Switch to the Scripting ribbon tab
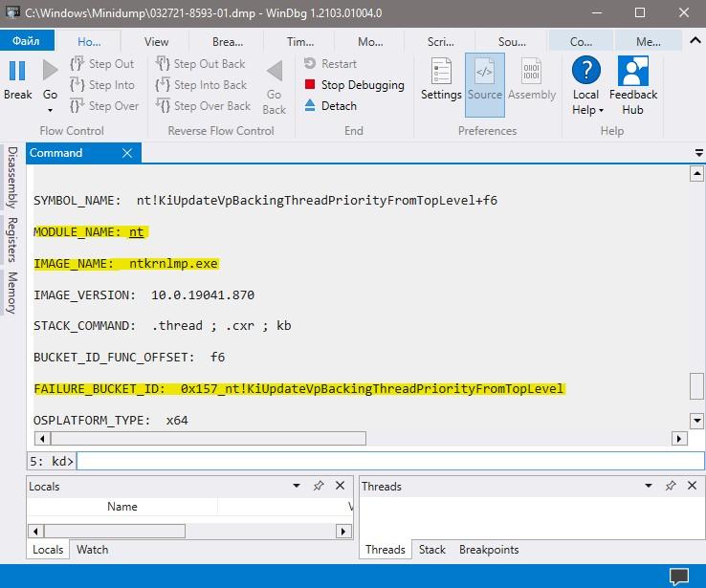This screenshot has height=588, width=706. [440, 42]
